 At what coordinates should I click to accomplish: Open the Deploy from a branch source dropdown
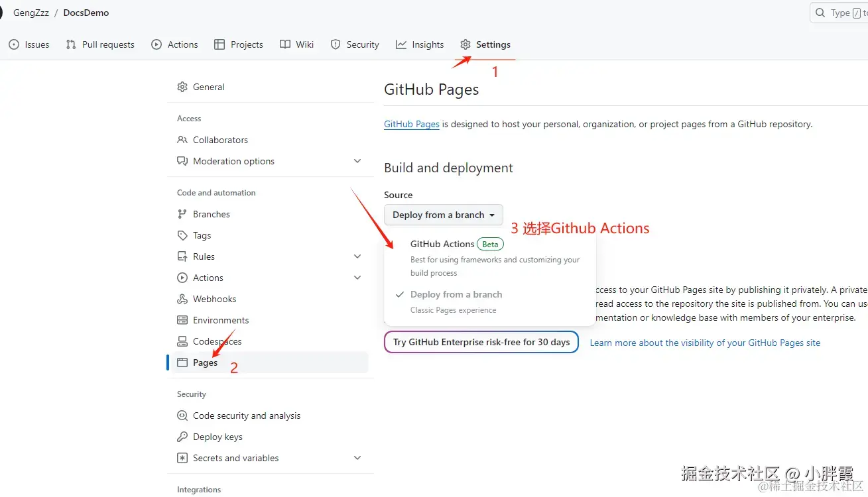click(x=444, y=215)
